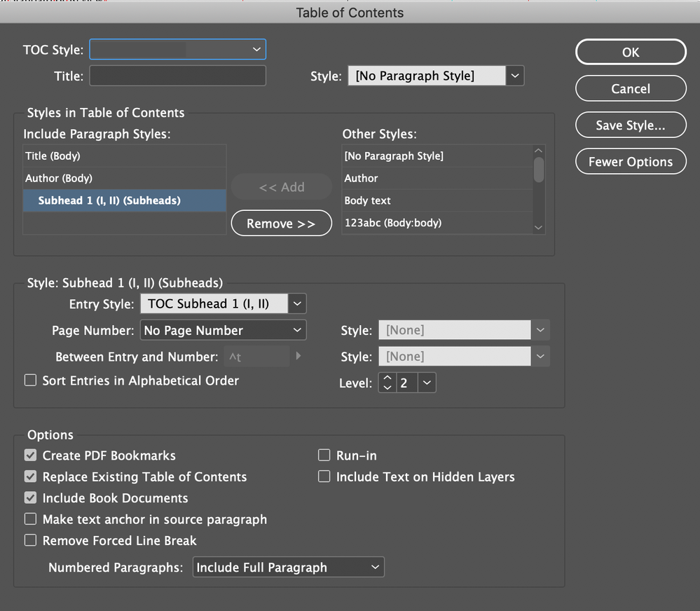700x611 pixels.
Task: Click Fewer Options button
Action: (631, 162)
